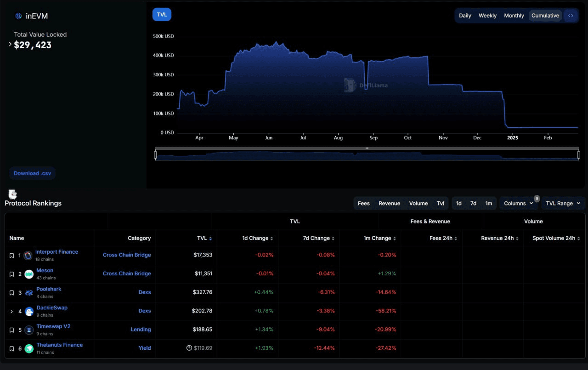This screenshot has width=588, height=370.
Task: Bookmark the Meson row
Action: click(12, 274)
